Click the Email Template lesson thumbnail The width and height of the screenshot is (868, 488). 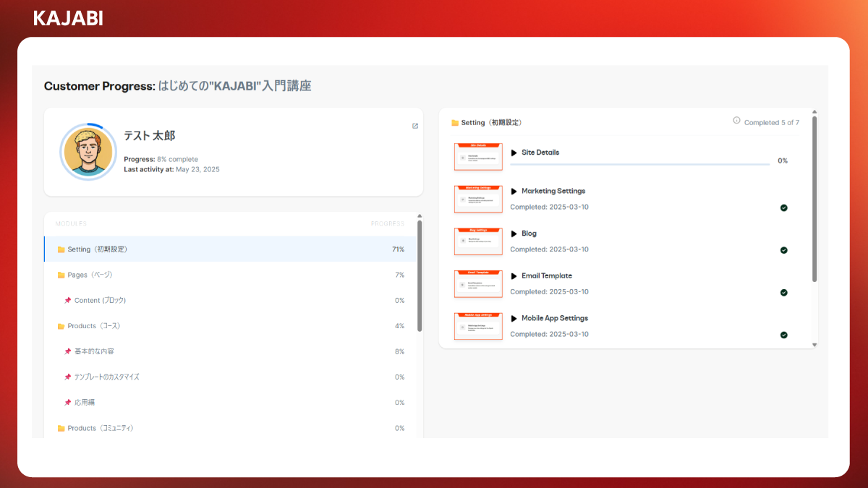coord(478,283)
